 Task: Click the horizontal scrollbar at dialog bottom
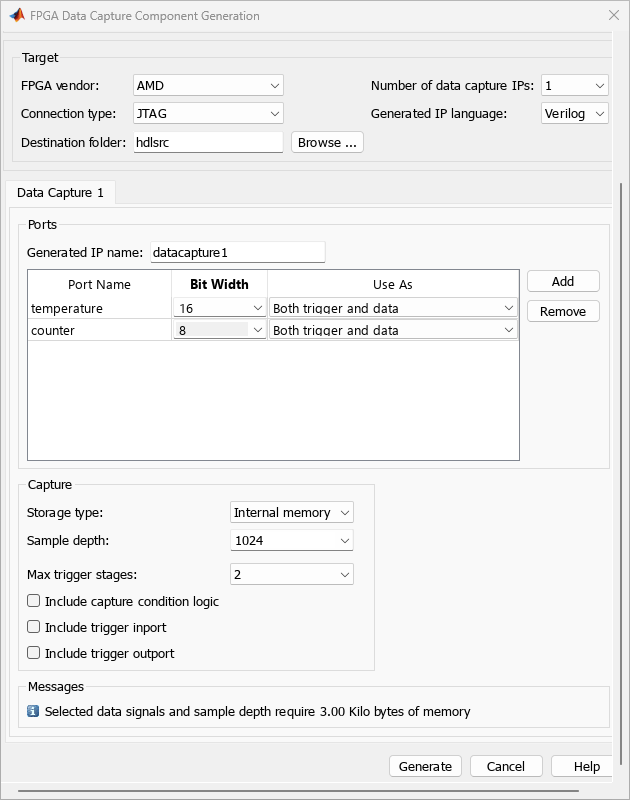pos(300,791)
